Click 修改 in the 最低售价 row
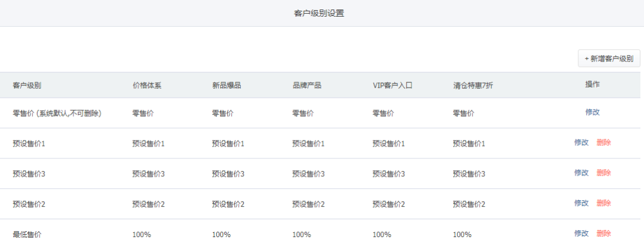Viewport: 644px width, 249px height. pyautogui.click(x=581, y=234)
